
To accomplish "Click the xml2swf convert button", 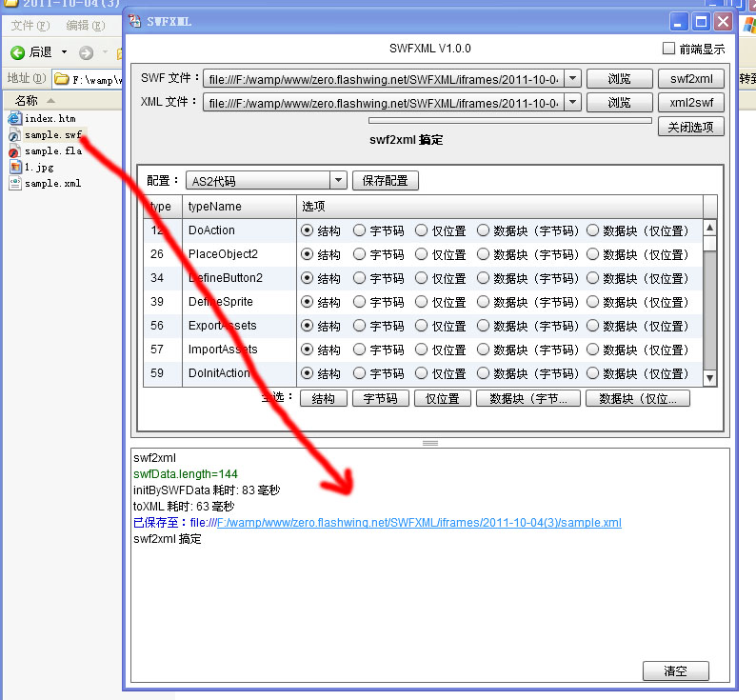I will pyautogui.click(x=691, y=102).
